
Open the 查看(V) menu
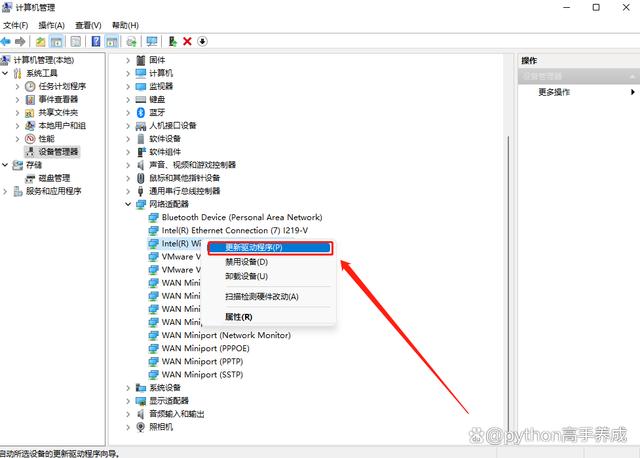[x=88, y=25]
